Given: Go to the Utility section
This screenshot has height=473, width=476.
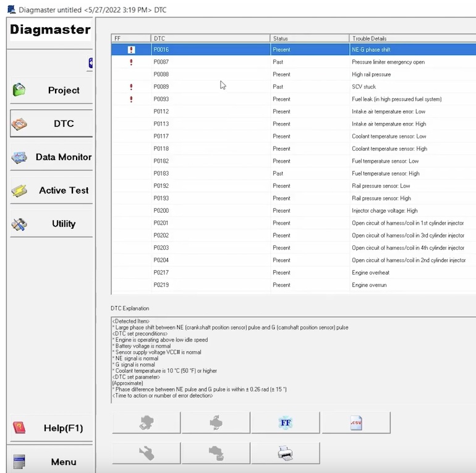Looking at the screenshot, I should coord(51,224).
